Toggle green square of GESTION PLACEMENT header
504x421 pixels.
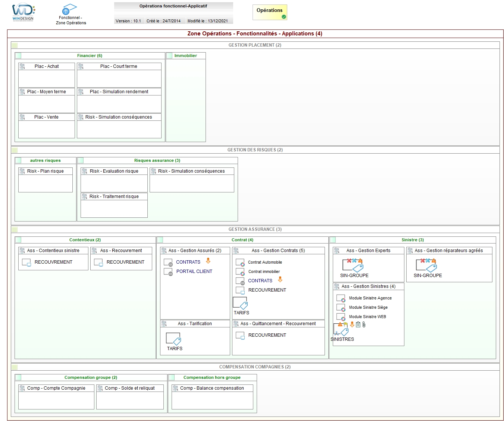tap(15, 45)
